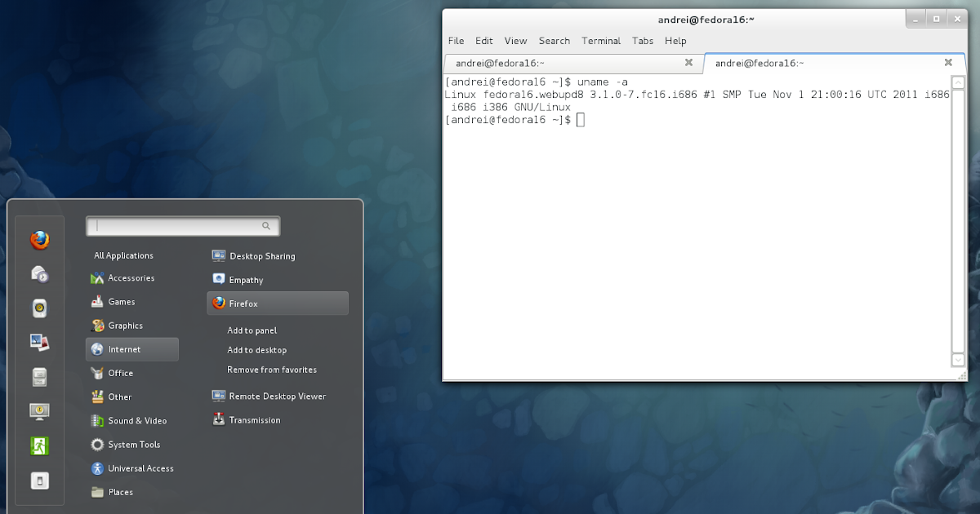This screenshot has height=514, width=980.
Task: Close the second terminal tab
Action: pos(948,62)
